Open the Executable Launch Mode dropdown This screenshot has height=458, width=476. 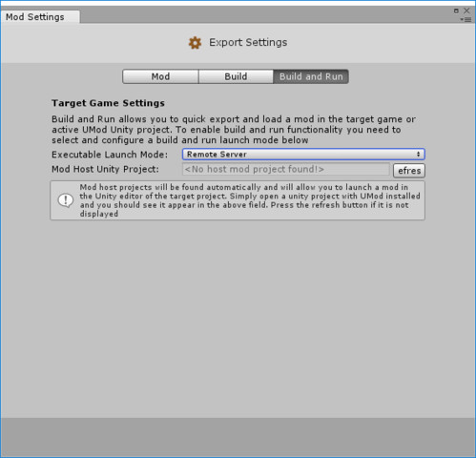tap(303, 155)
